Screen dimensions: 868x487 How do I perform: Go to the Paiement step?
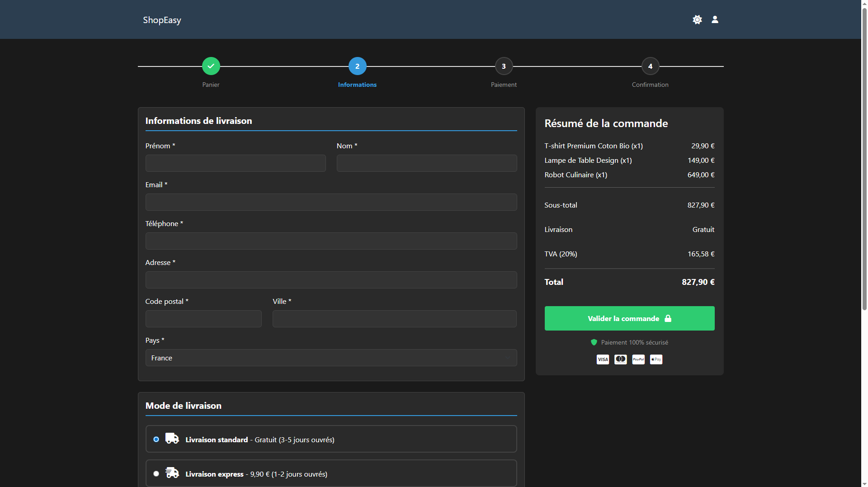(504, 66)
